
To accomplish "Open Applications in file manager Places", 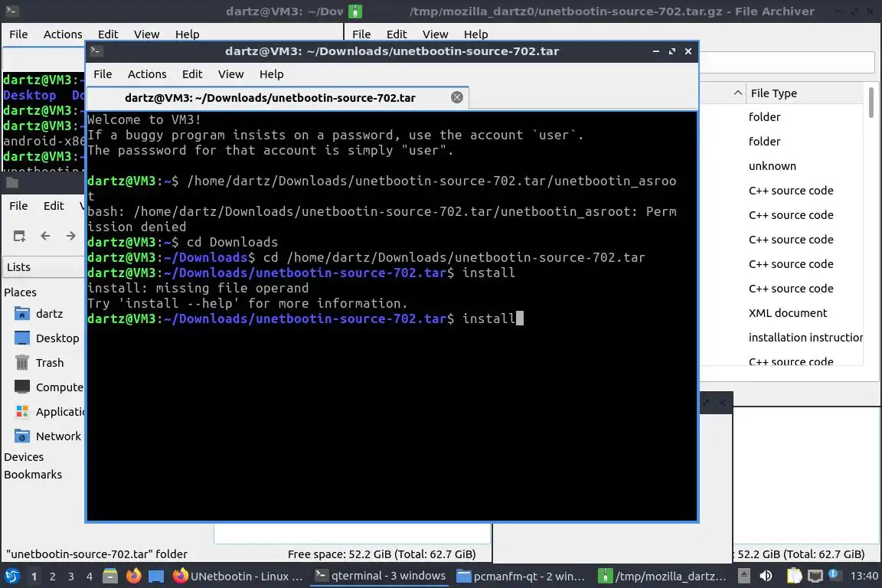I will [60, 412].
